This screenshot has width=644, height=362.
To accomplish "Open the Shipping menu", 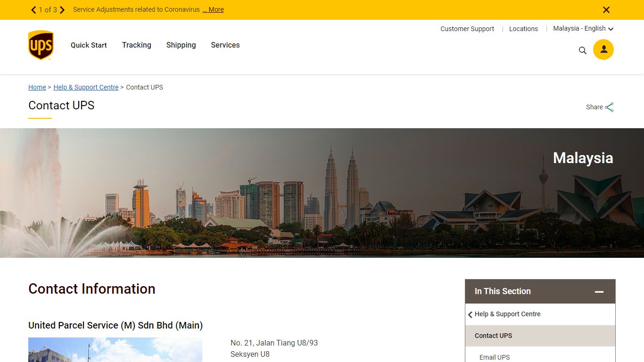I will click(181, 45).
